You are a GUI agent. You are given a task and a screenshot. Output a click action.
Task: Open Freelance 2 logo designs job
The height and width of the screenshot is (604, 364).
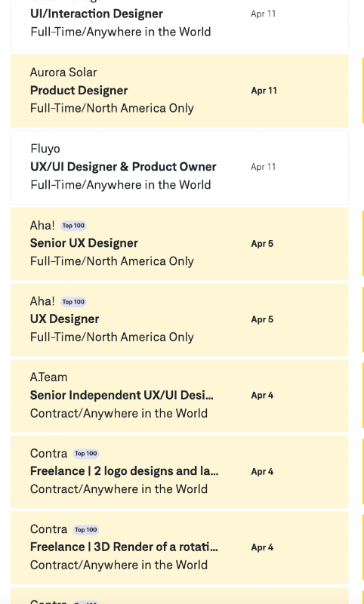[124, 471]
